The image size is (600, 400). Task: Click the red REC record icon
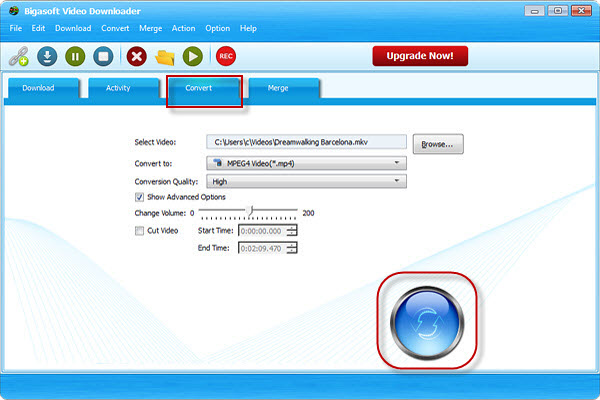[226, 56]
